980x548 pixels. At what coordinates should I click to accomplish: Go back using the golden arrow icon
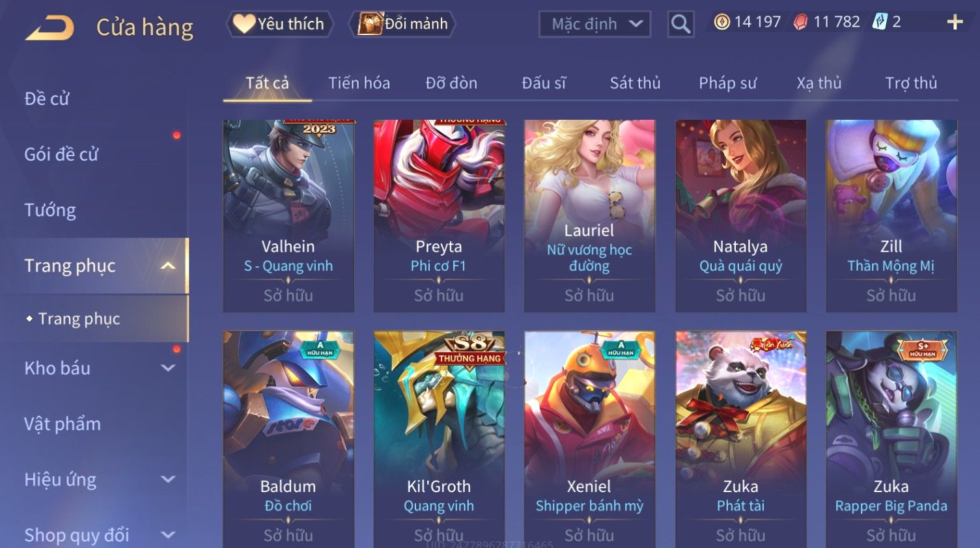[x=49, y=27]
